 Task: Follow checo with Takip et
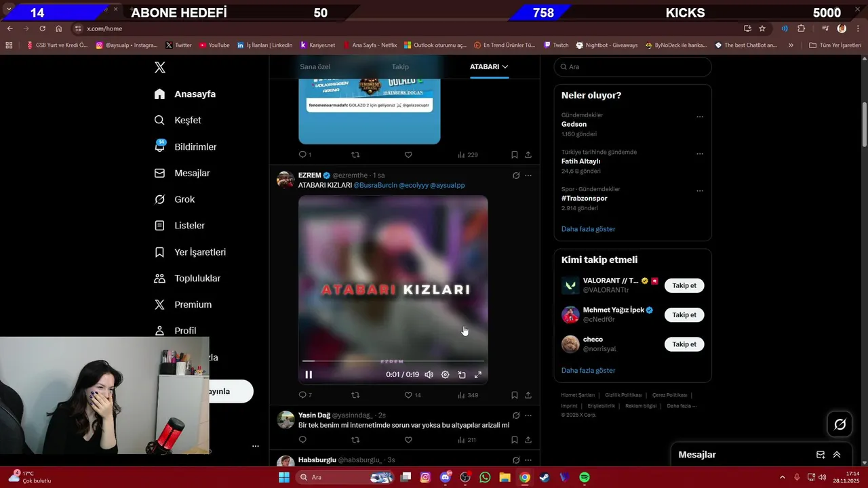[684, 344]
